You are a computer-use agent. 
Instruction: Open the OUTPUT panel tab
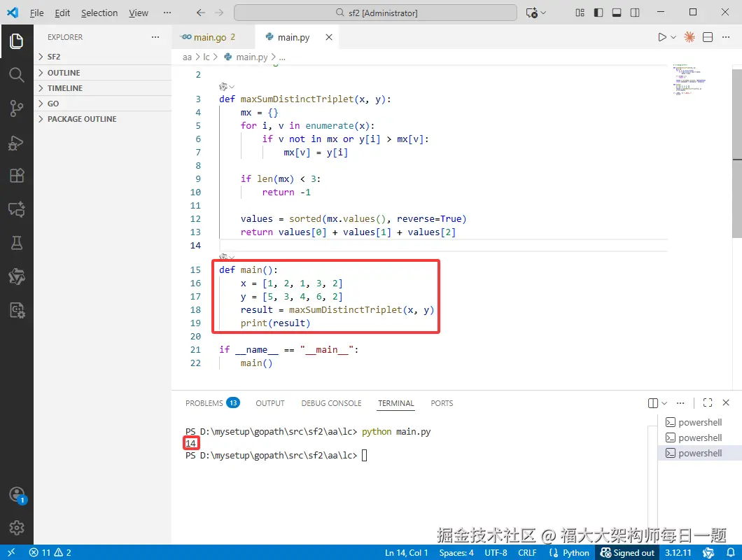click(x=270, y=402)
